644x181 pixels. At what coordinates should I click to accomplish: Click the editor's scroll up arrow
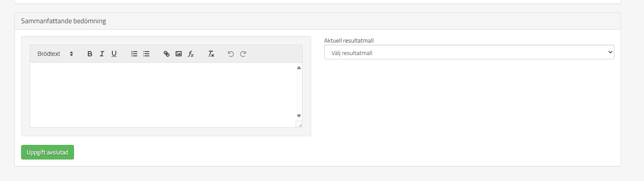click(x=299, y=67)
